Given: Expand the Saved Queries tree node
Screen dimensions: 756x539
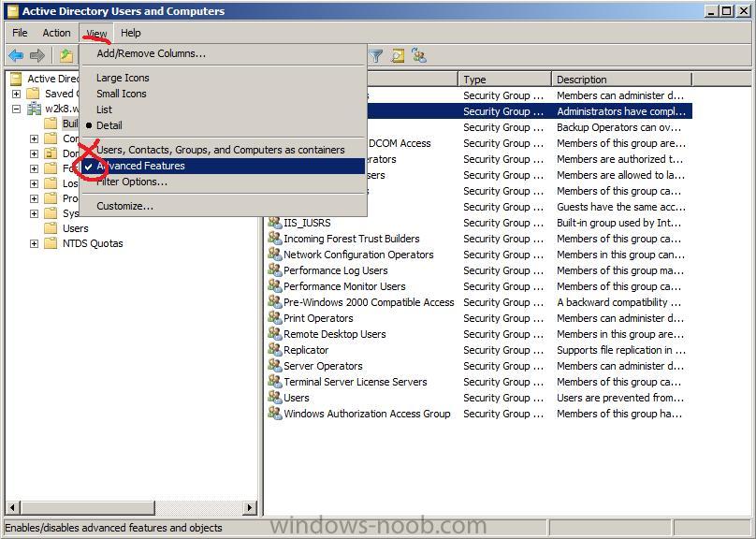Looking at the screenshot, I should pos(17,94).
